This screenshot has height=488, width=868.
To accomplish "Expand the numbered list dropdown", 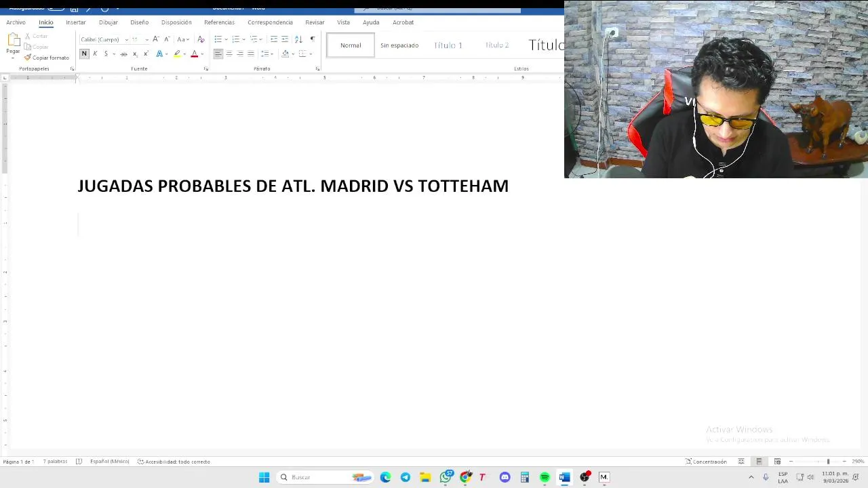I will [x=243, y=39].
